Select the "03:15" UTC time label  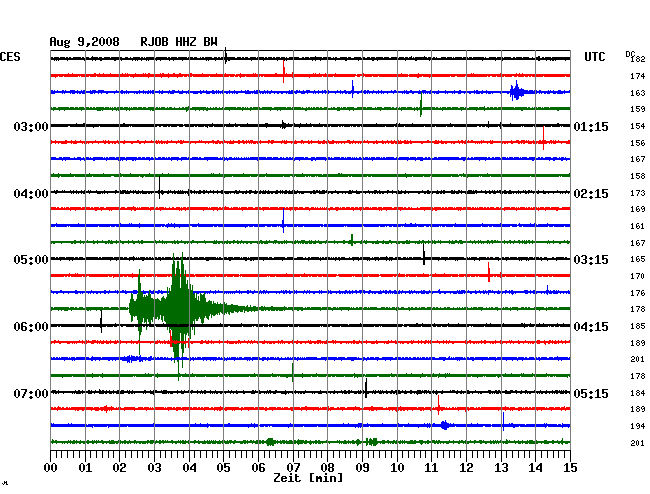coord(591,260)
